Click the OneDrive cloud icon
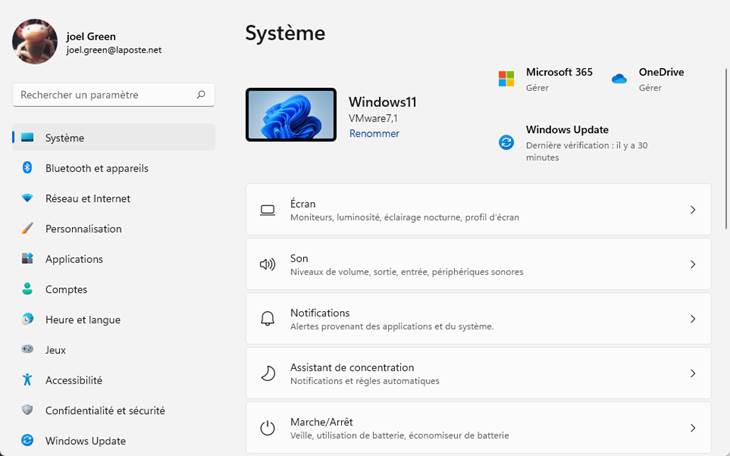The width and height of the screenshot is (730, 456). [619, 79]
